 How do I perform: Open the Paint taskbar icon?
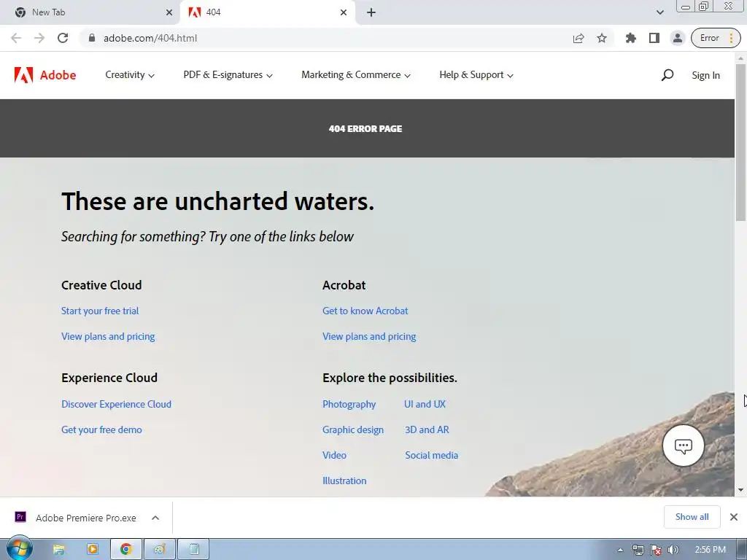160,550
